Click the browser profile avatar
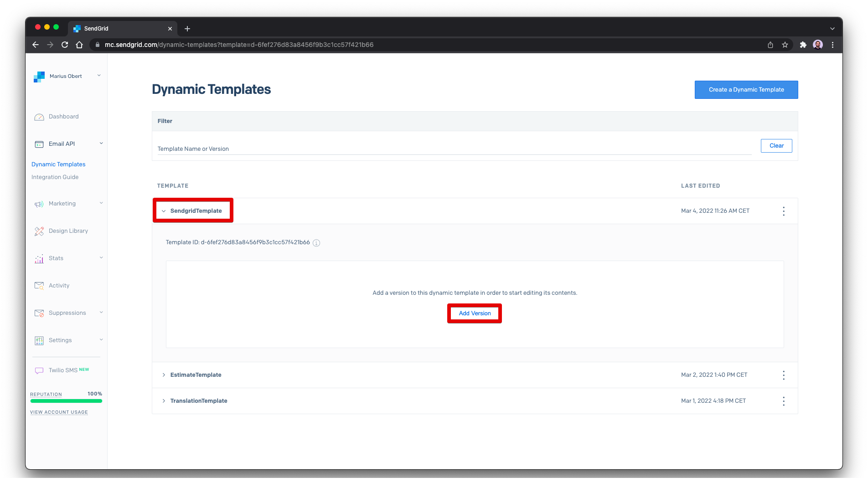 (x=818, y=45)
